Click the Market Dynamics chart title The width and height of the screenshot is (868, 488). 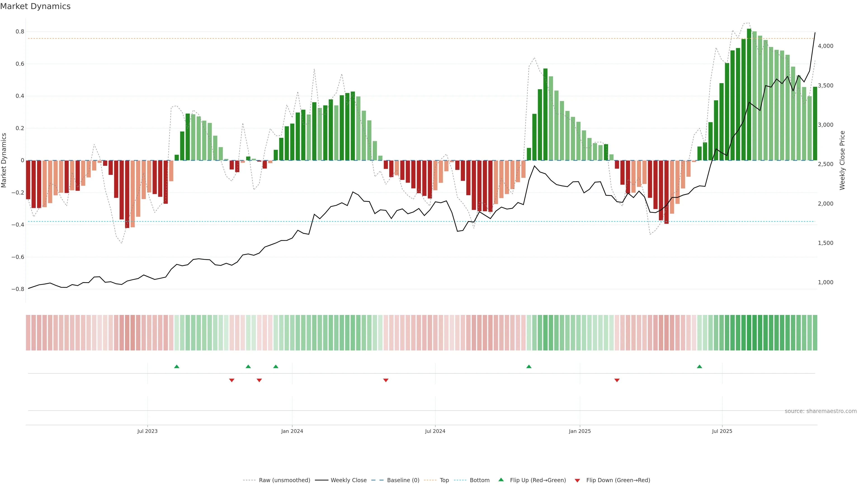35,6
